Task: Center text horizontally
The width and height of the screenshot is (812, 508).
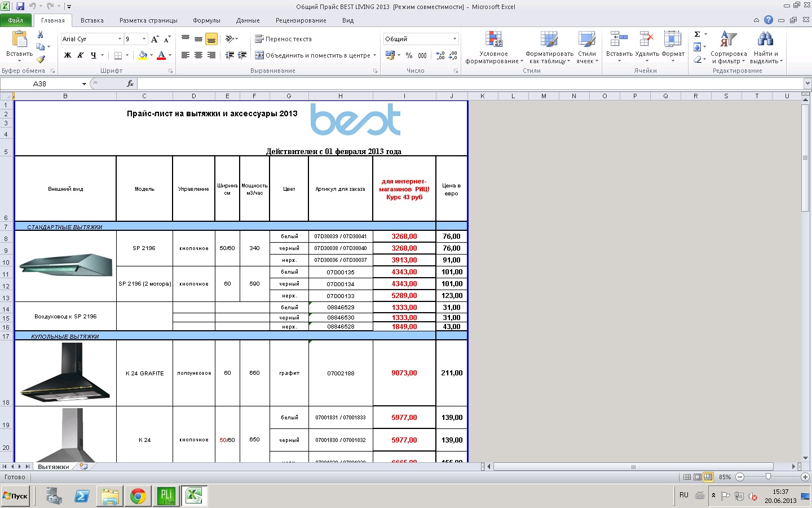Action: pyautogui.click(x=198, y=55)
